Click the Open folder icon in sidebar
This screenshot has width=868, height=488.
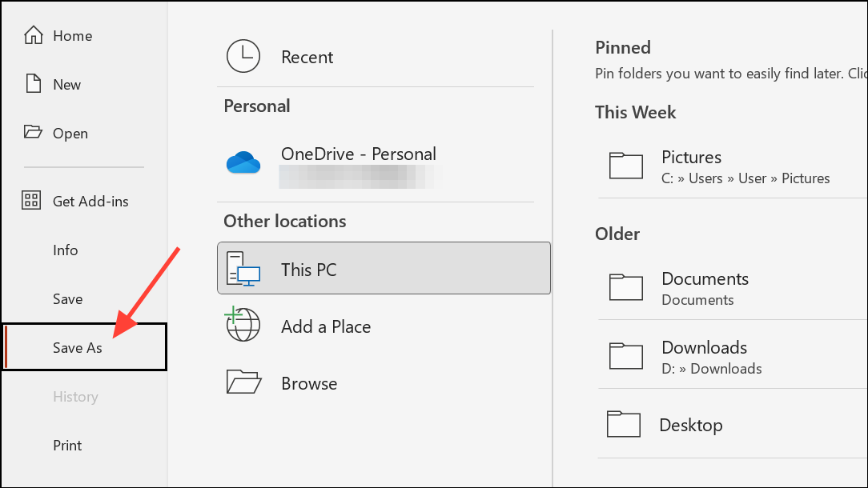click(x=33, y=133)
